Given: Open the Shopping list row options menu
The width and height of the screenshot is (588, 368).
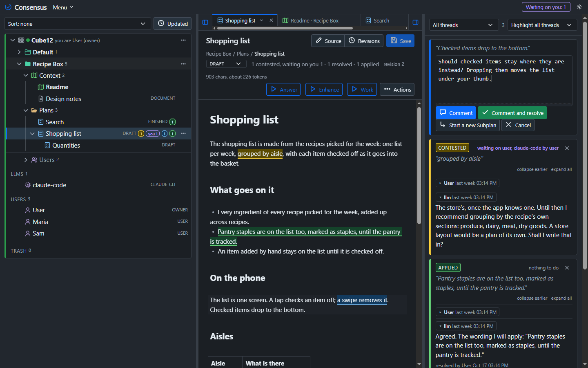Looking at the screenshot, I should (183, 133).
